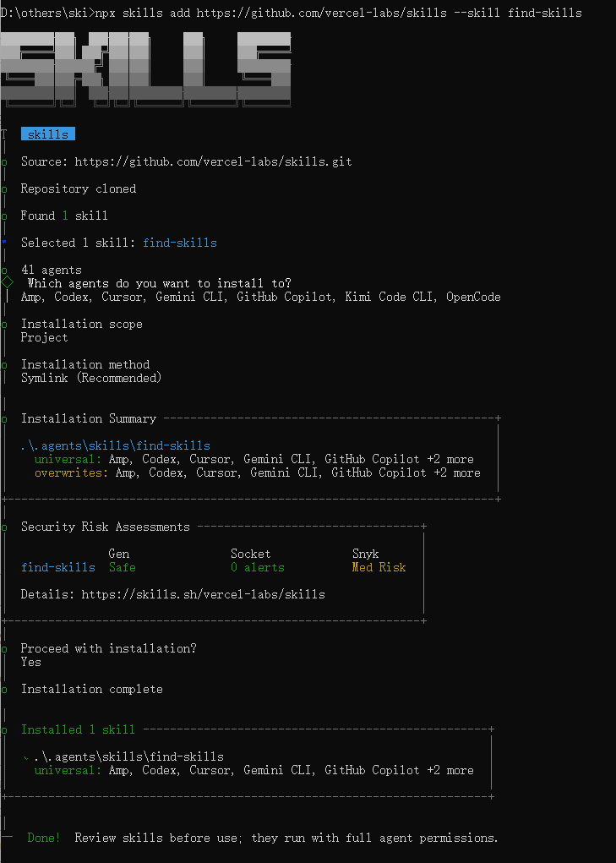Click the "Security Risk Assessments" title
The height and width of the screenshot is (863, 616).
[x=105, y=527]
